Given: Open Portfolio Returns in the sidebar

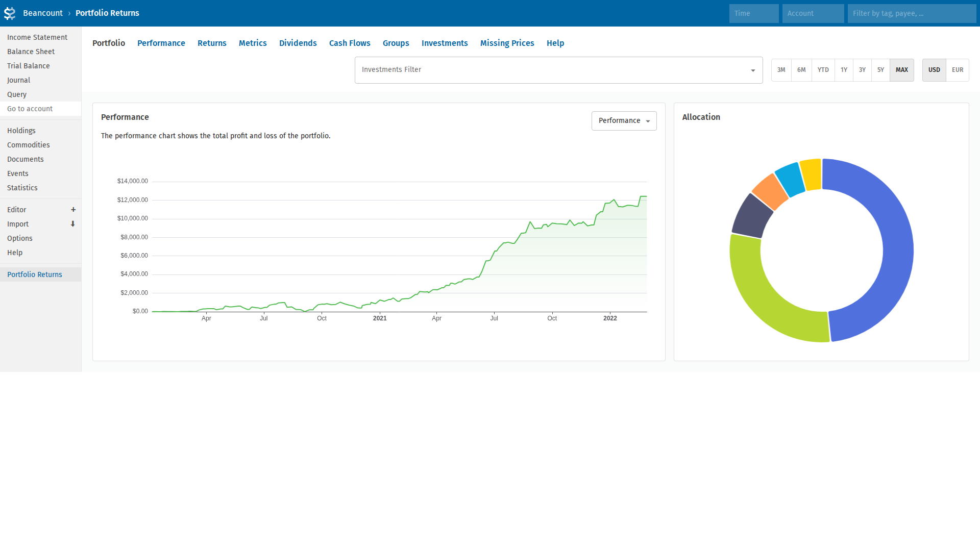Looking at the screenshot, I should pyautogui.click(x=34, y=274).
